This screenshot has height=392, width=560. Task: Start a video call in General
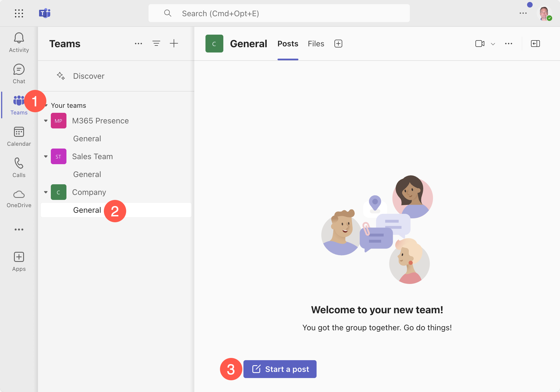[x=480, y=43]
